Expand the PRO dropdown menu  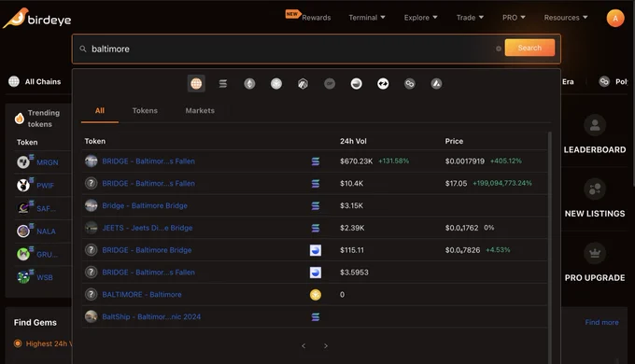click(x=514, y=18)
